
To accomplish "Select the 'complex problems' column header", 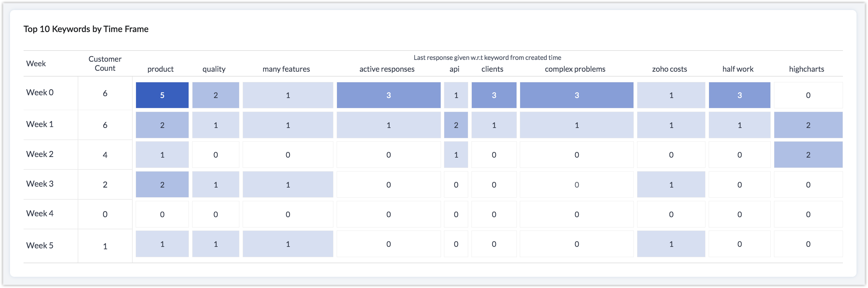I will tap(575, 69).
